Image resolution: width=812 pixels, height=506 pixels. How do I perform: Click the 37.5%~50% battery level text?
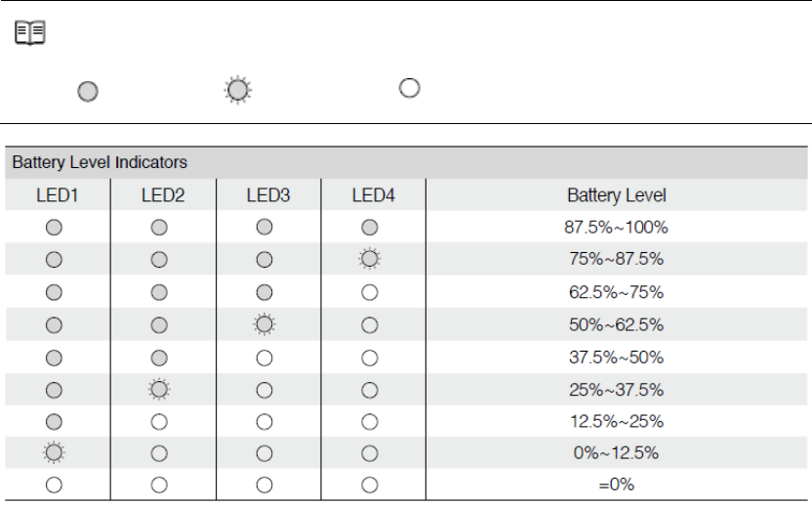coord(616,358)
